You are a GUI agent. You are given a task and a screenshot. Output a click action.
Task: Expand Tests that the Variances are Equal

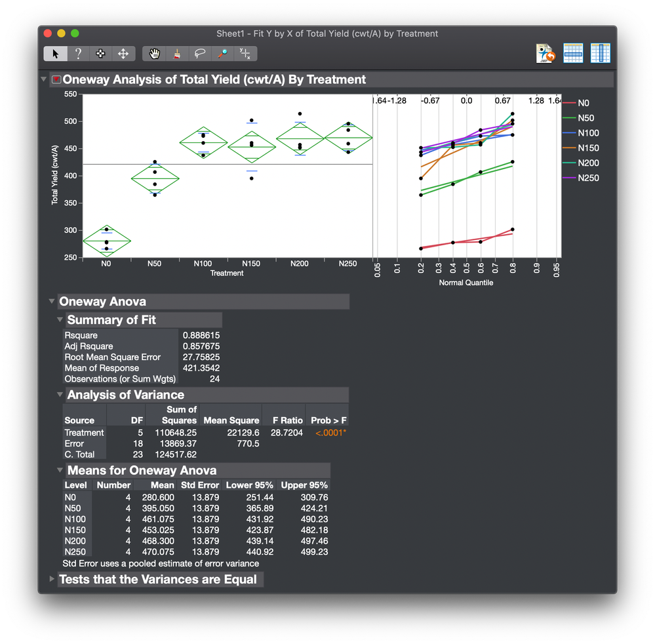[51, 579]
